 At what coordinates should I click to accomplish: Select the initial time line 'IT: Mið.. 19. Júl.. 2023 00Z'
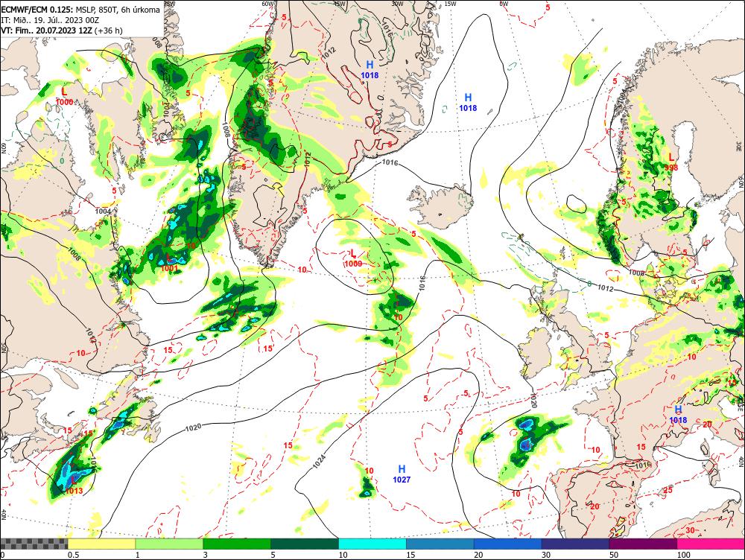click(50, 20)
